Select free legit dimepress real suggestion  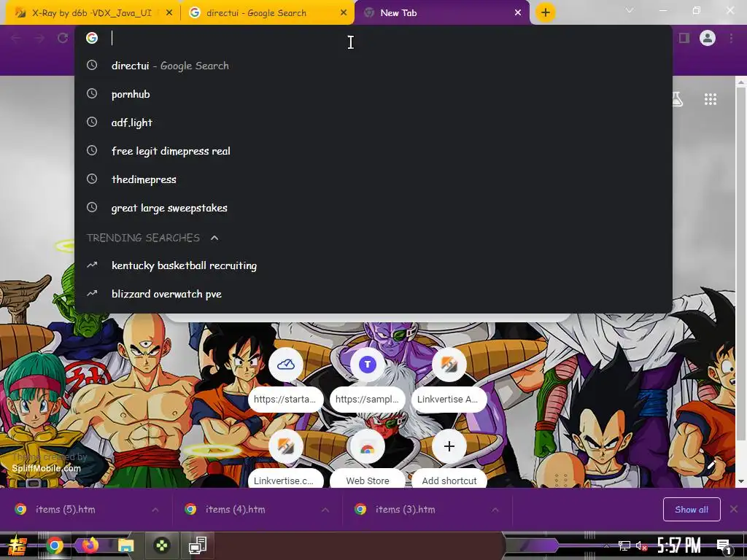click(373, 151)
